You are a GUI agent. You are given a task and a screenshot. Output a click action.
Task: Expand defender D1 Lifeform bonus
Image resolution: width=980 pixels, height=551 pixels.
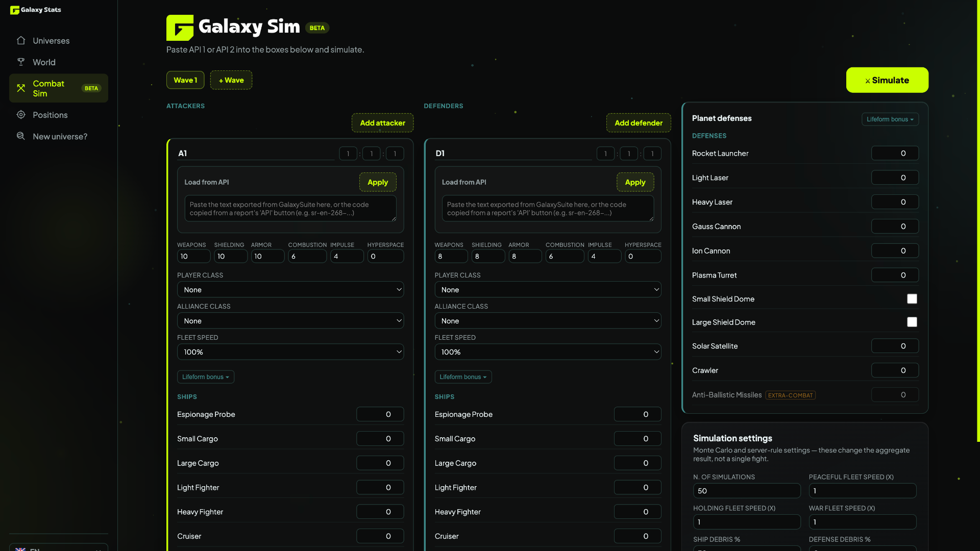tap(463, 377)
